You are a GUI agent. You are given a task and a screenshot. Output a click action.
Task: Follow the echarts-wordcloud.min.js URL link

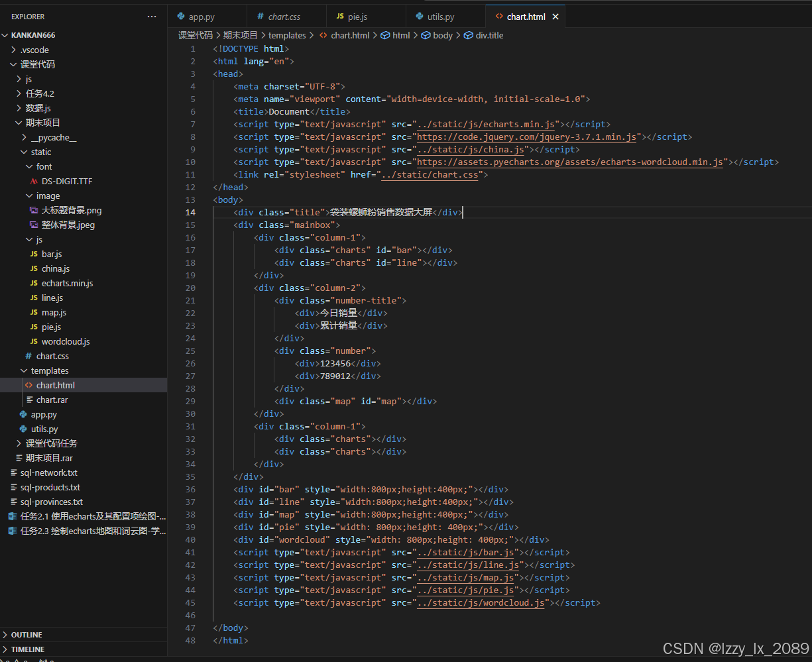pos(569,162)
